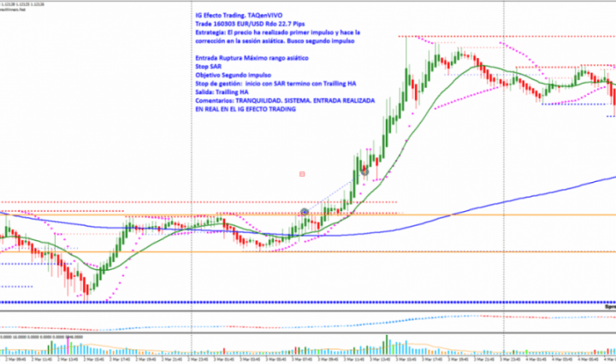Click the small red square marker on chart
This screenshot has height=364, width=616.
[x=302, y=173]
